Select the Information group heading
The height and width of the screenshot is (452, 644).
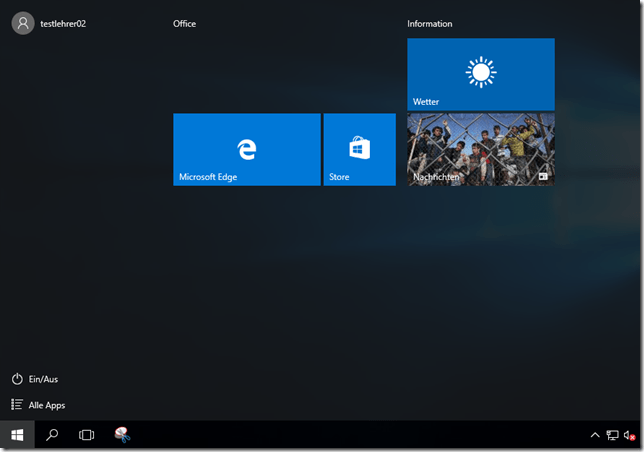pyautogui.click(x=429, y=23)
